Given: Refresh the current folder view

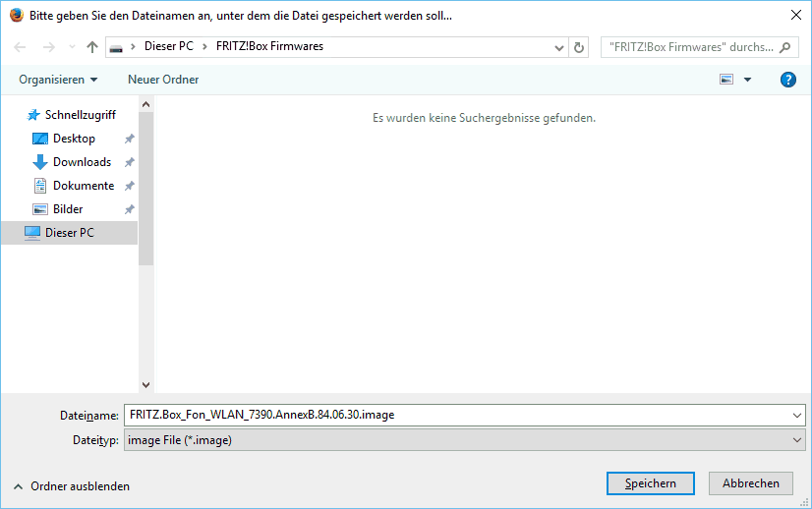Looking at the screenshot, I should tap(578, 47).
